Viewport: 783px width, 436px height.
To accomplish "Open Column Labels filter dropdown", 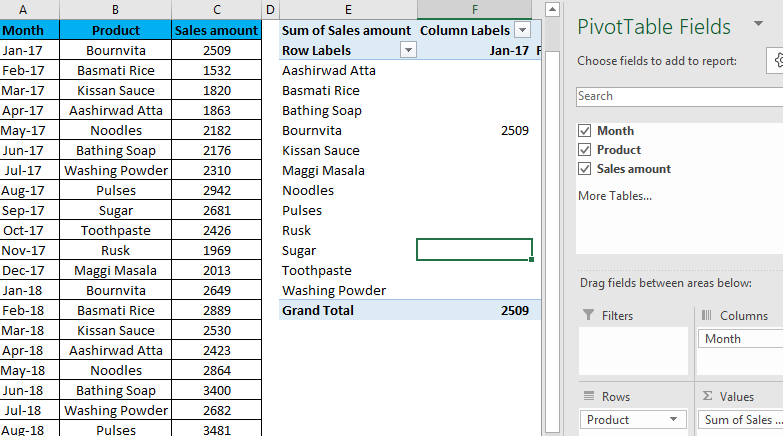I will (521, 30).
